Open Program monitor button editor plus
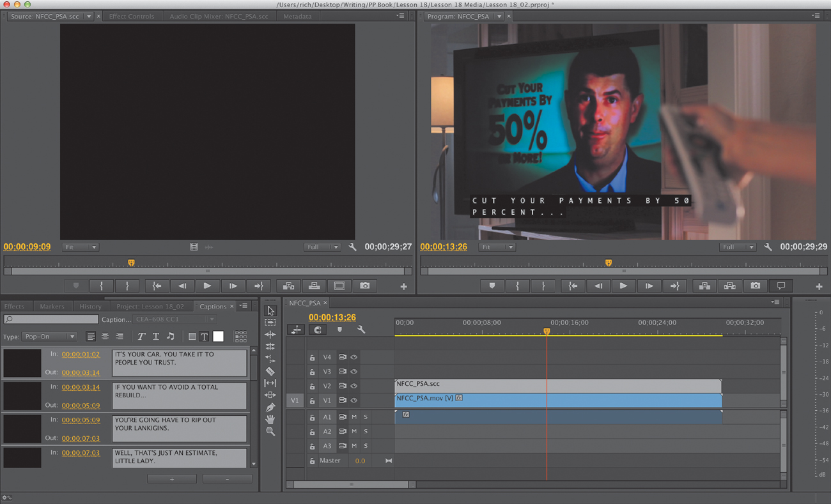 [819, 287]
